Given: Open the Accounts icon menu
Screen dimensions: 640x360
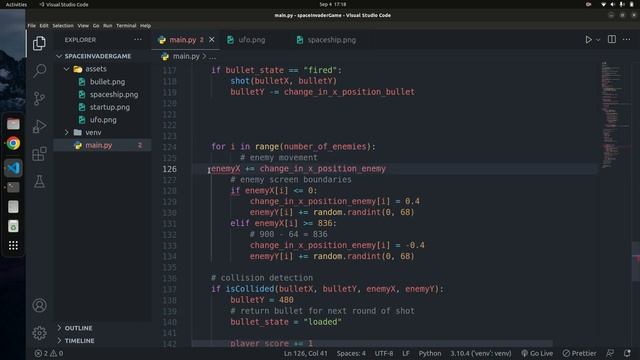Looking at the screenshot, I should pos(39,305).
